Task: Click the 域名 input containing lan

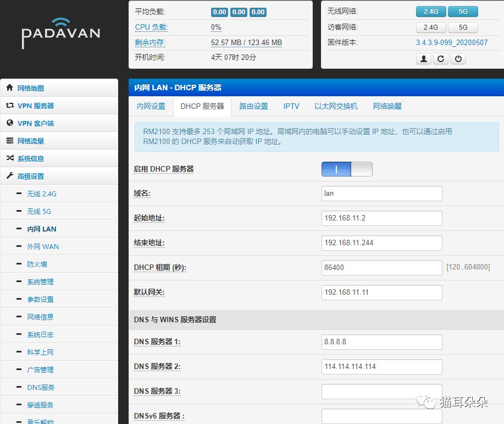Action: [x=381, y=193]
